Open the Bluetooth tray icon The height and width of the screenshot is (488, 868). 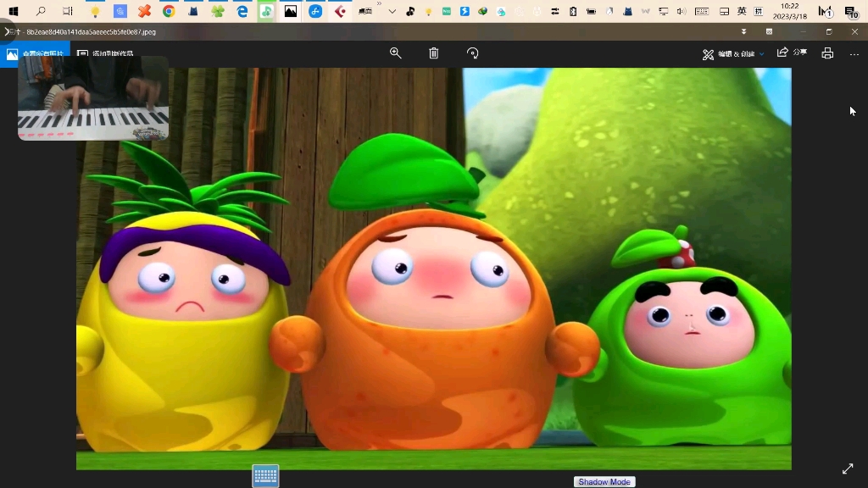click(573, 11)
